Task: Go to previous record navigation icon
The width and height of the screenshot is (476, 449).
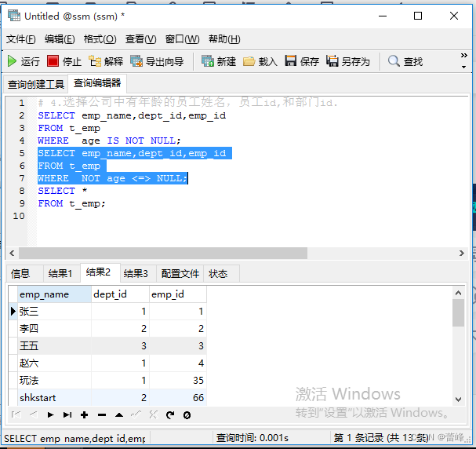Action: tap(34, 415)
